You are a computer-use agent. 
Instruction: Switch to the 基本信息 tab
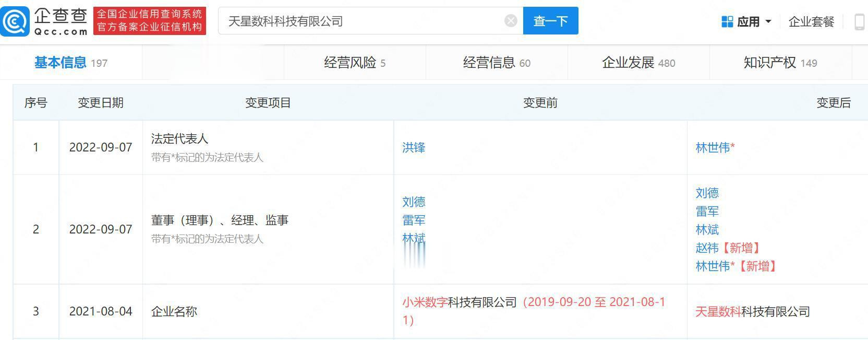coord(71,63)
